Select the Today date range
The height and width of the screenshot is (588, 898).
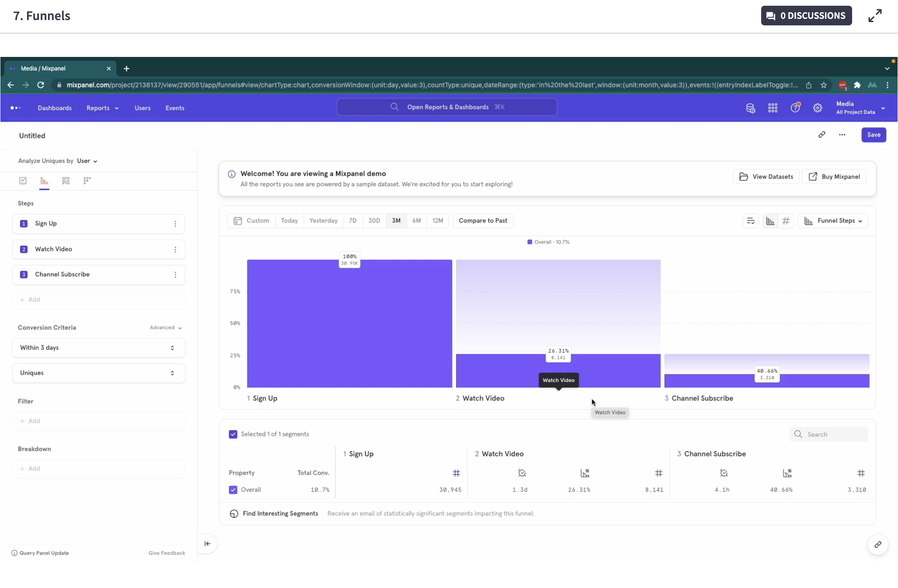click(289, 221)
